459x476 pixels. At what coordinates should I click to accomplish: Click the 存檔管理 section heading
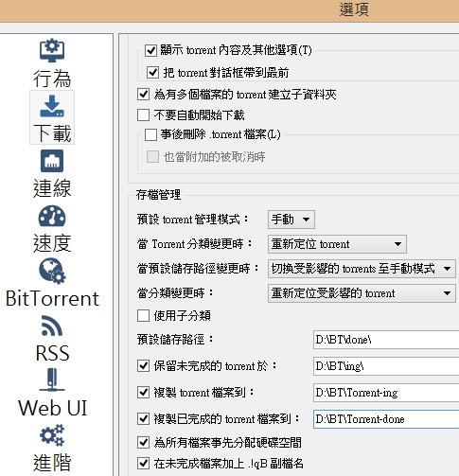click(158, 195)
